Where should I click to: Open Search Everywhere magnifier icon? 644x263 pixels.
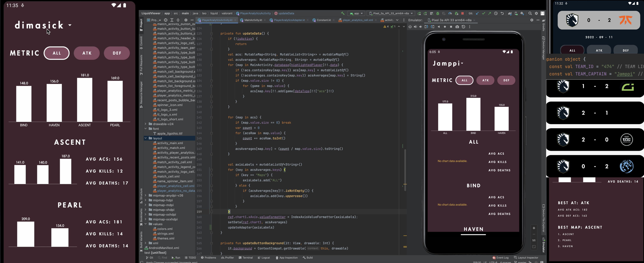[530, 14]
